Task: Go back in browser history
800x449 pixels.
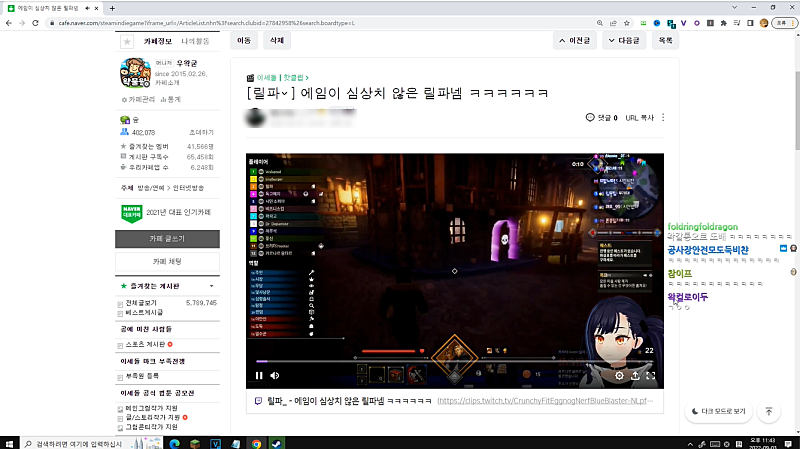Action: click(9, 23)
